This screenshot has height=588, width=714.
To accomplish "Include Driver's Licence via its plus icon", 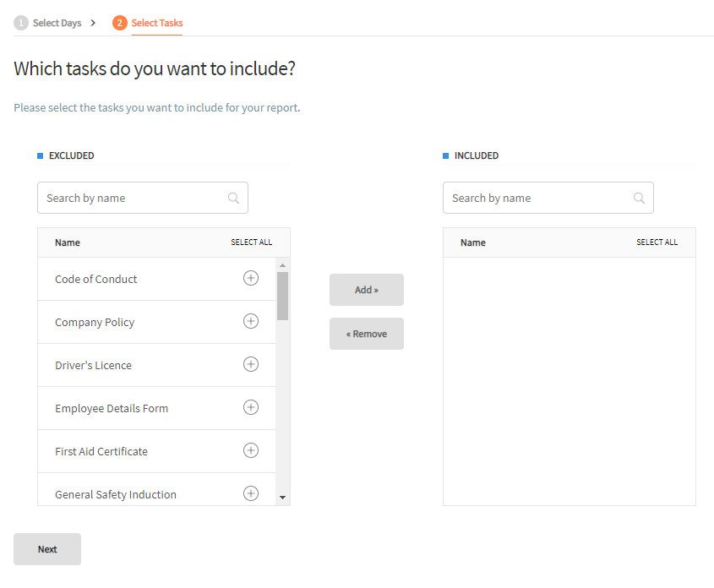I will [x=251, y=364].
